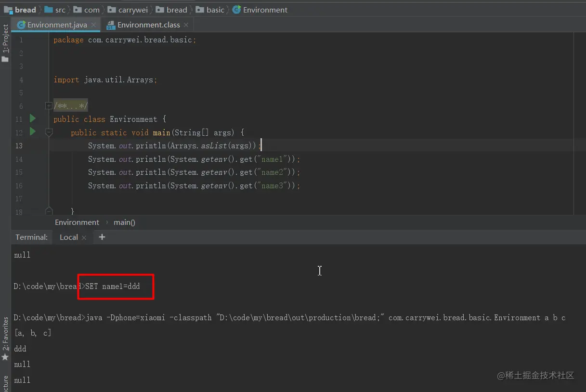Click the getenv line for "name1"

coord(194,159)
